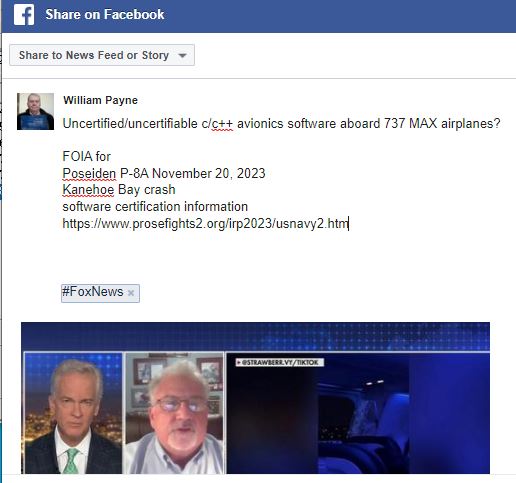Click William Payne's profile picture

[x=35, y=111]
